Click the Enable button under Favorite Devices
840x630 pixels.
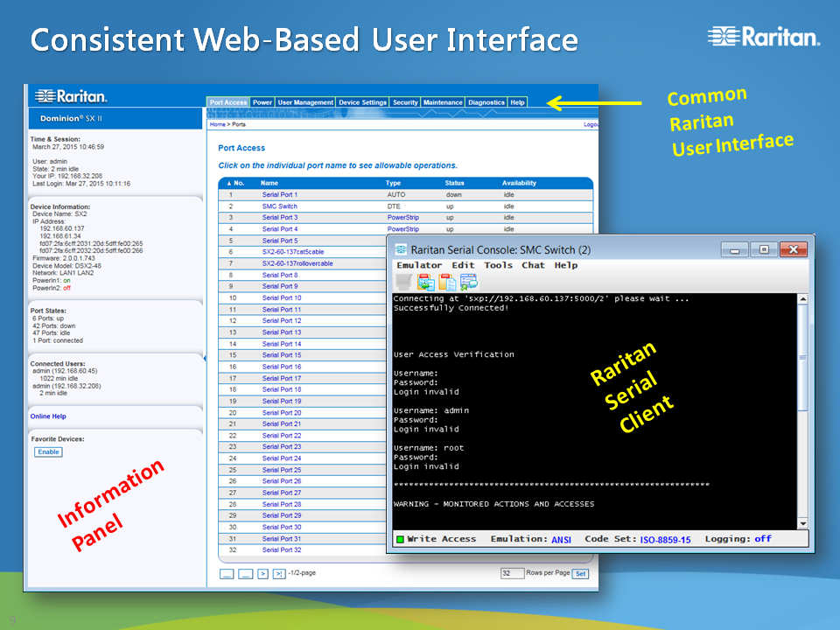click(48, 451)
